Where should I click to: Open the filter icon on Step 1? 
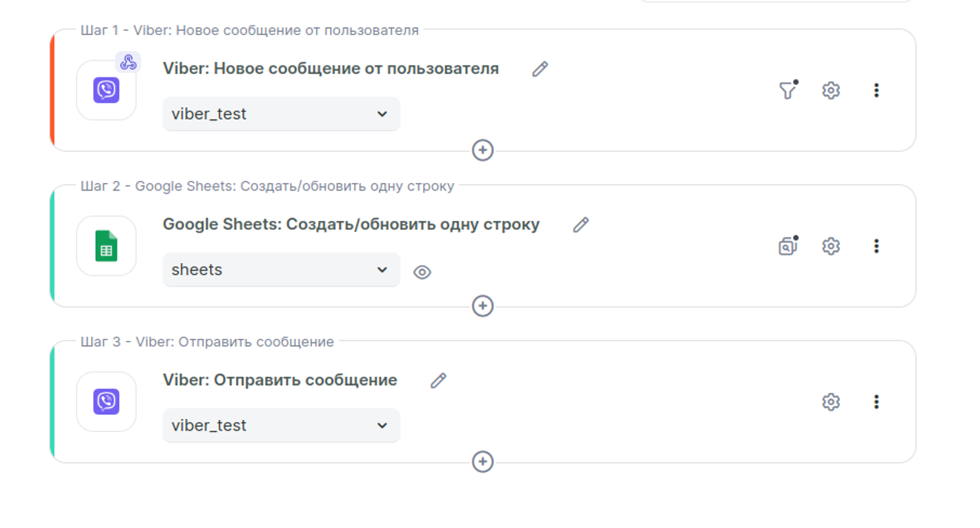[x=787, y=90]
